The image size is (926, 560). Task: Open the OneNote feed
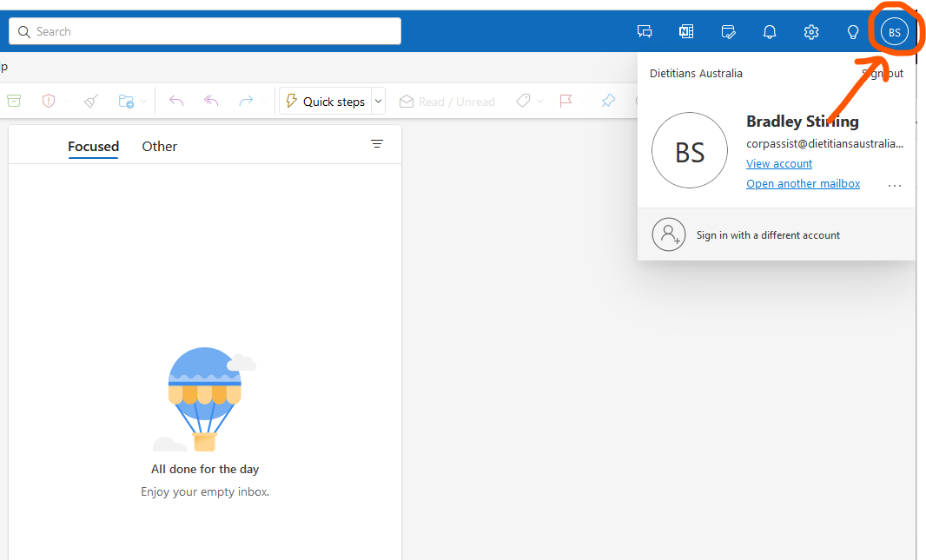click(686, 31)
